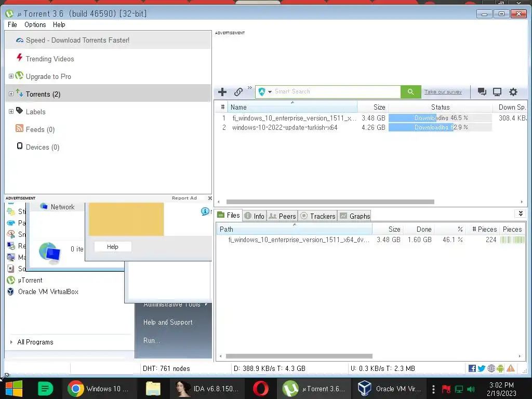Sort torrents by Size column header
Viewport: 532px width, 399px height.
pos(373,107)
